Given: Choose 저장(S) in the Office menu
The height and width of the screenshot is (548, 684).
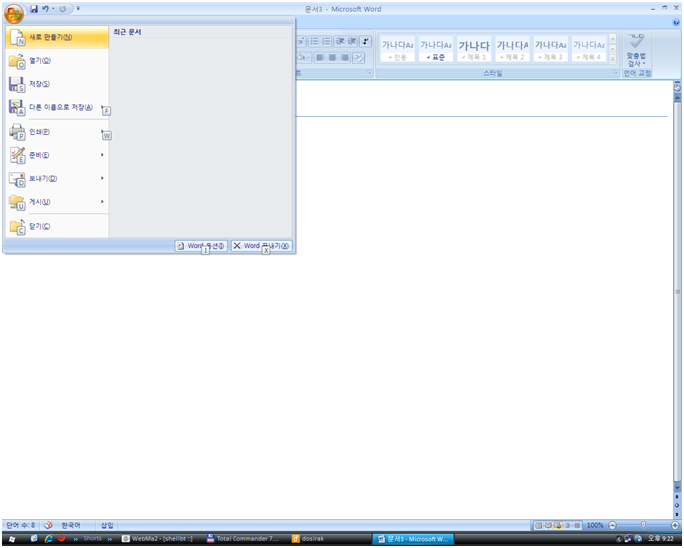Looking at the screenshot, I should point(57,84).
